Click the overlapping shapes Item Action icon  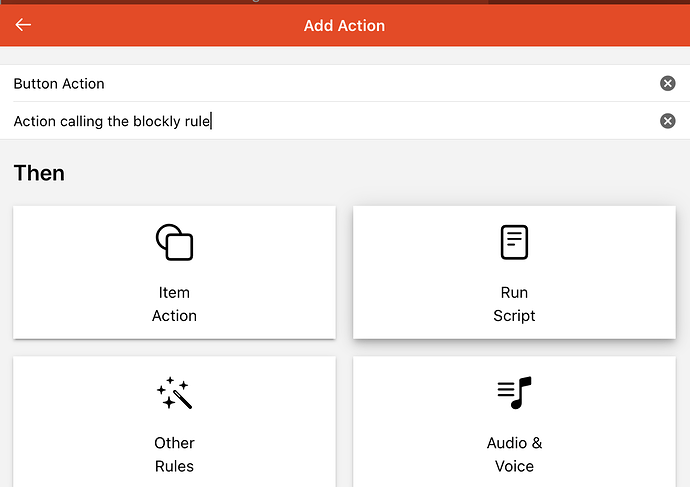coord(174,242)
